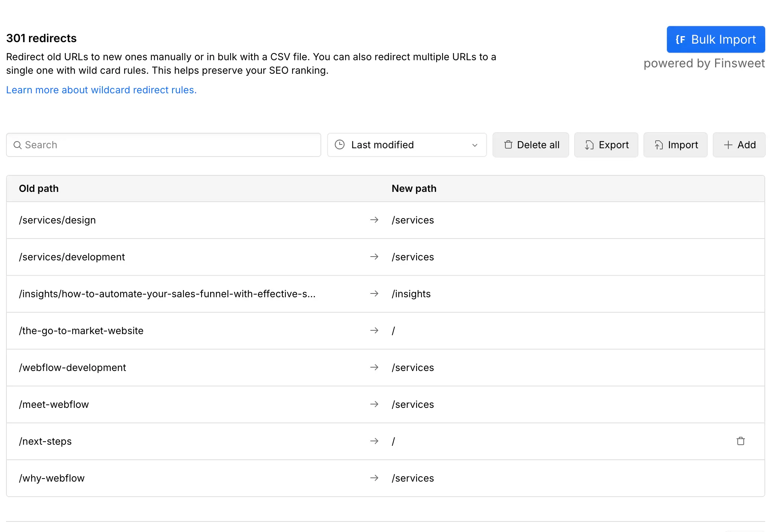Click the powered by Finsweet text
Screen dimensions: 778x532
click(x=704, y=63)
